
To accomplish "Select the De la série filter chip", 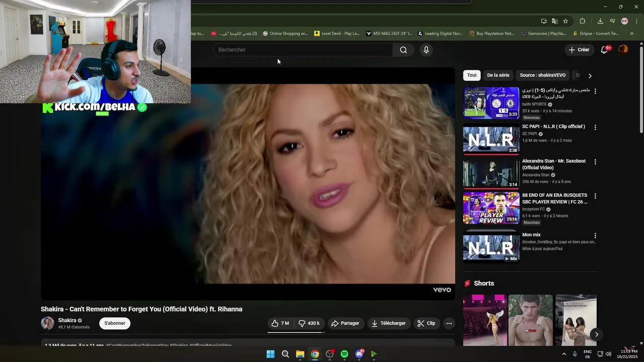I will pos(498,75).
